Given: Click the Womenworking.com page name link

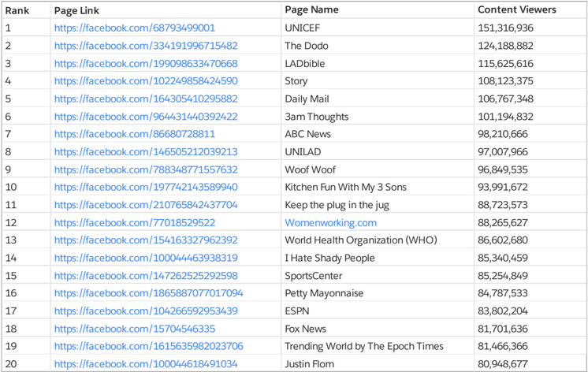Looking at the screenshot, I should [330, 222].
